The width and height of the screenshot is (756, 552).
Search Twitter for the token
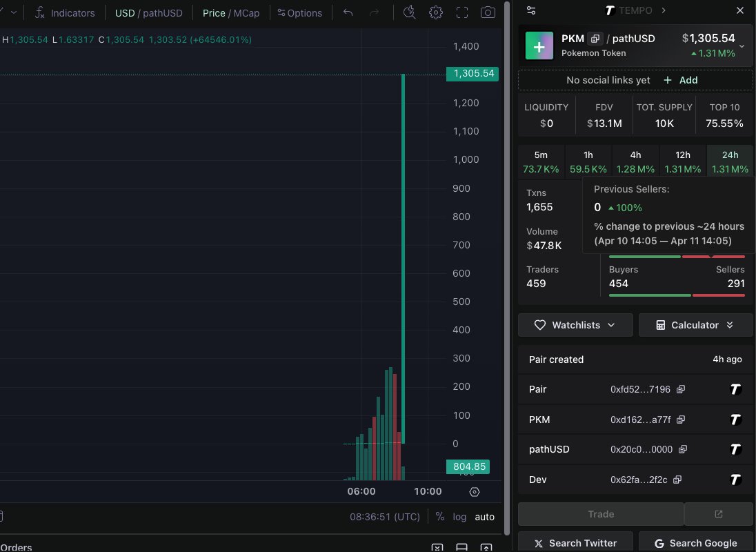tap(575, 543)
